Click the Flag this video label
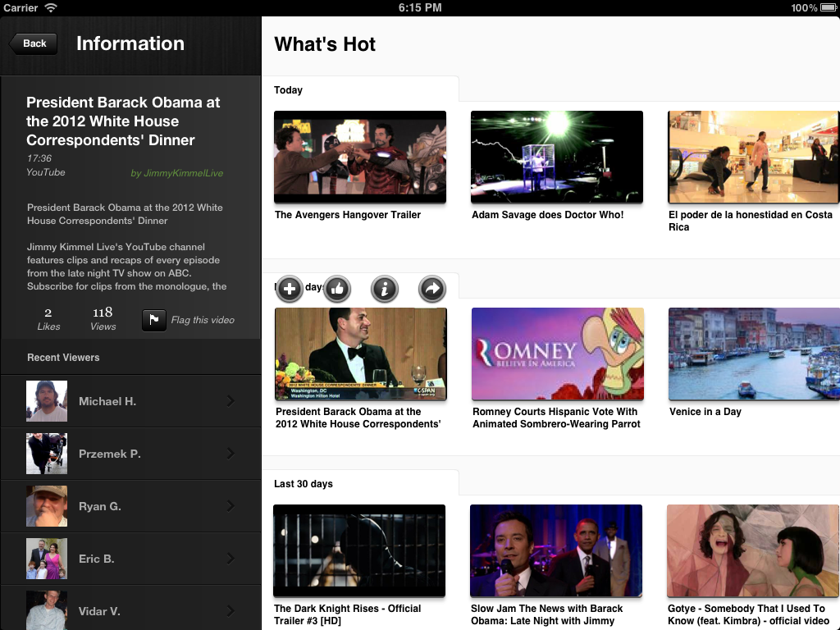Viewport: 840px width, 630px height. tap(203, 320)
